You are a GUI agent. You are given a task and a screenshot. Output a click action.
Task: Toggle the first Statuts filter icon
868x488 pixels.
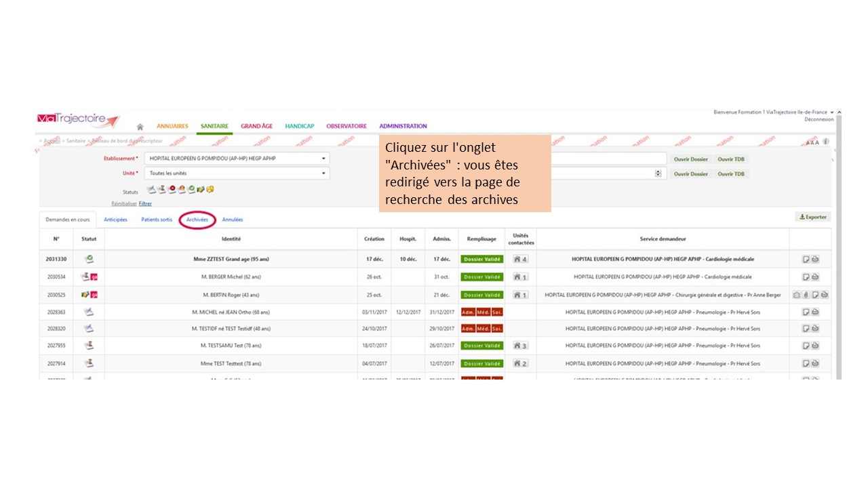(152, 189)
